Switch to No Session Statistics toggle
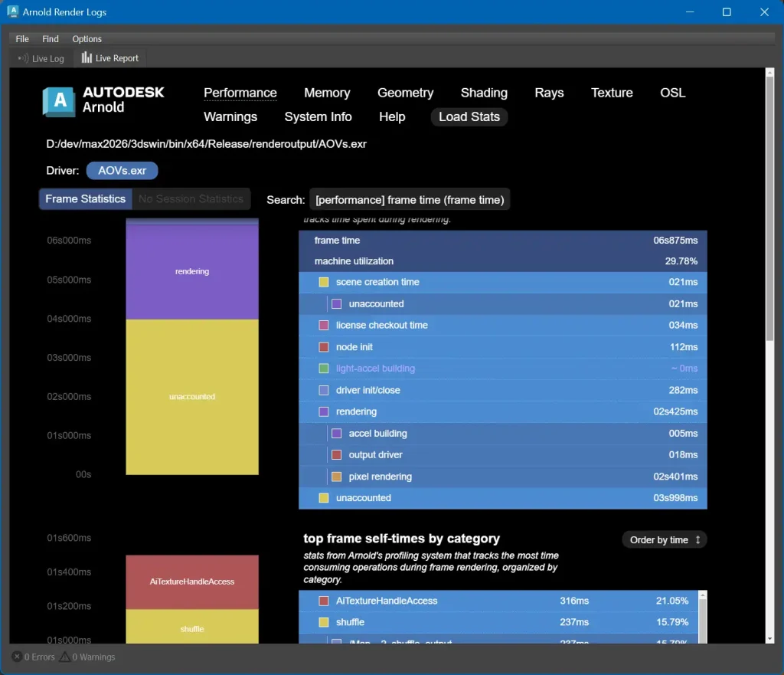 pos(191,199)
